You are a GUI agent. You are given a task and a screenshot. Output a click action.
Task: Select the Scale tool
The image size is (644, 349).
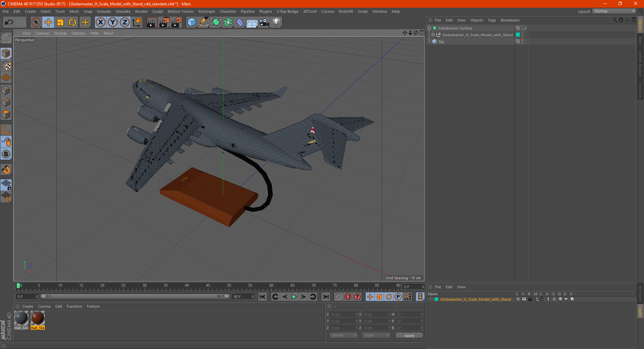[60, 22]
